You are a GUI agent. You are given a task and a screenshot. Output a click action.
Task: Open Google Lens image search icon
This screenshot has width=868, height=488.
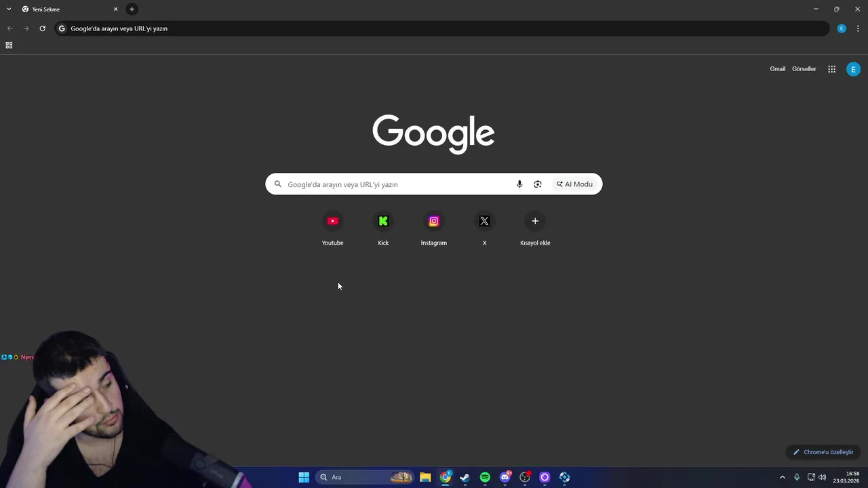tap(538, 184)
